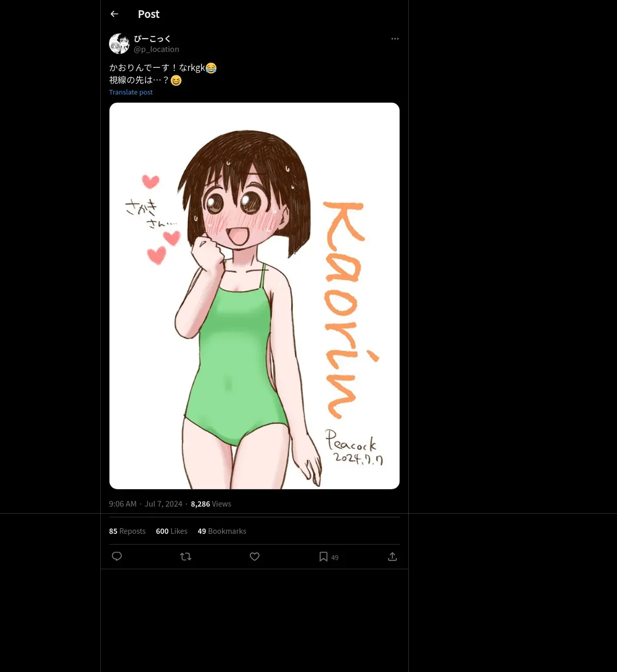Click the @p_location handle
The image size is (617, 672).
[156, 49]
